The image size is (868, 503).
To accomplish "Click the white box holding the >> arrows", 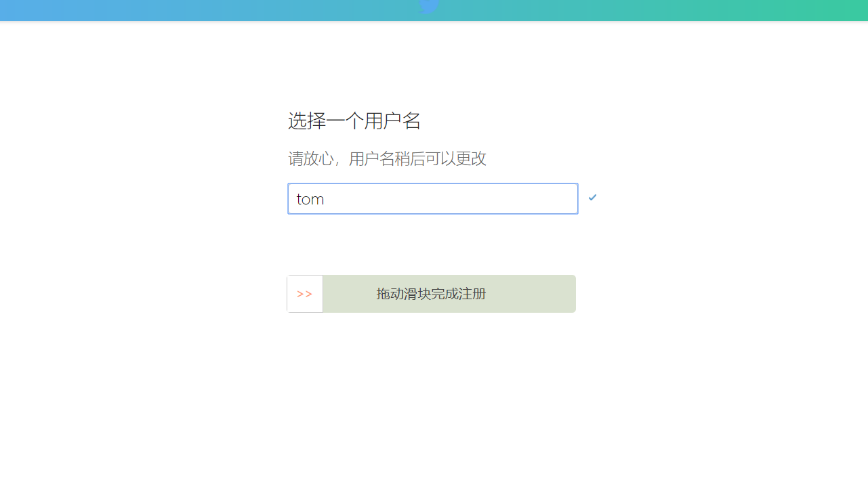I will click(305, 294).
